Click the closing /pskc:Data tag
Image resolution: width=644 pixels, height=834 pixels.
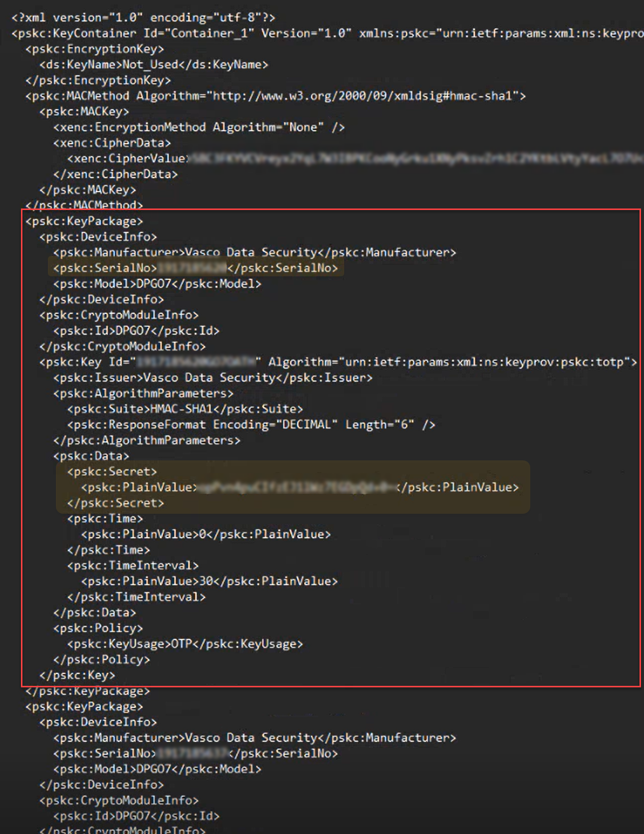click(x=95, y=613)
